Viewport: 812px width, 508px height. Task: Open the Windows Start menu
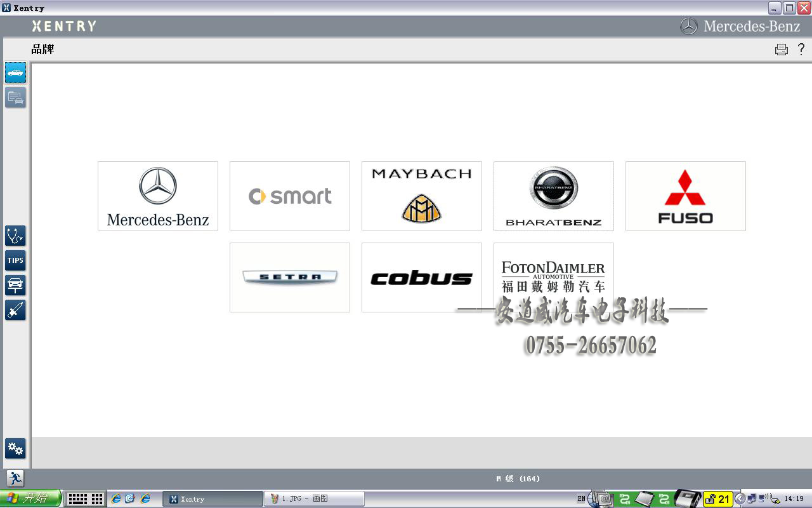click(30, 498)
